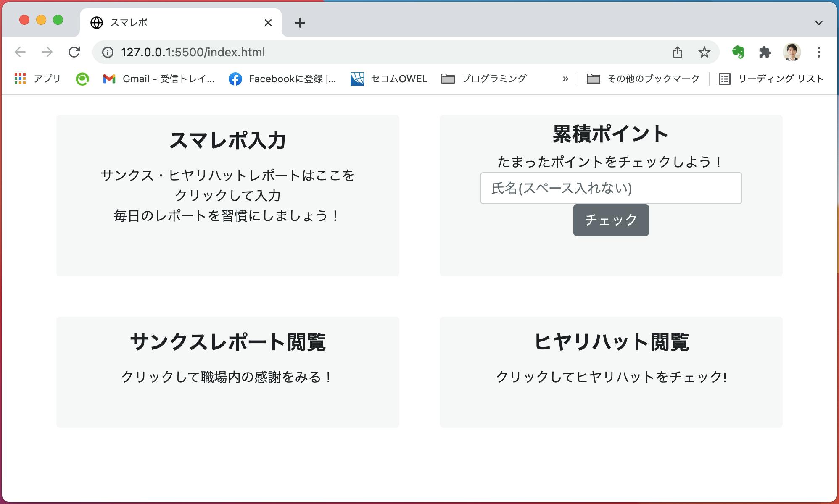This screenshot has width=839, height=504.
Task: Click the share page icon
Action: pyautogui.click(x=677, y=52)
